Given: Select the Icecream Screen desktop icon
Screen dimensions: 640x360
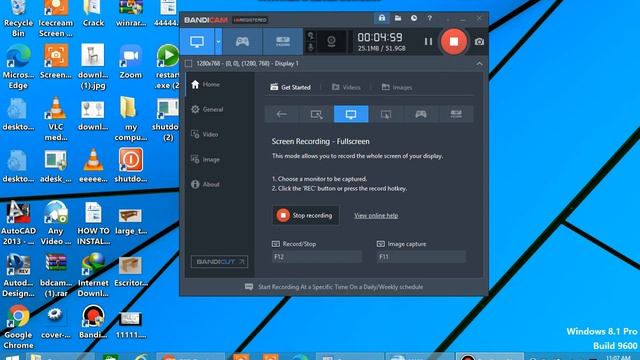Looking at the screenshot, I should [x=56, y=18].
